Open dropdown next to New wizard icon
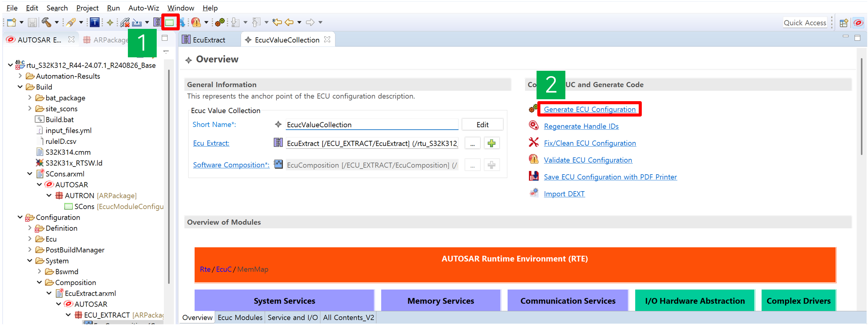The width and height of the screenshot is (868, 325). 21,22
